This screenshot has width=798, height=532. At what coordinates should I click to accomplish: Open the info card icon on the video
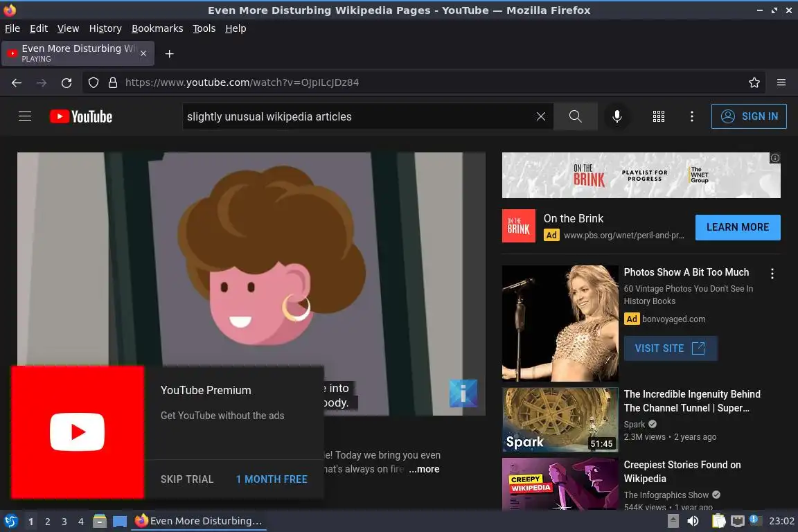pyautogui.click(x=463, y=393)
